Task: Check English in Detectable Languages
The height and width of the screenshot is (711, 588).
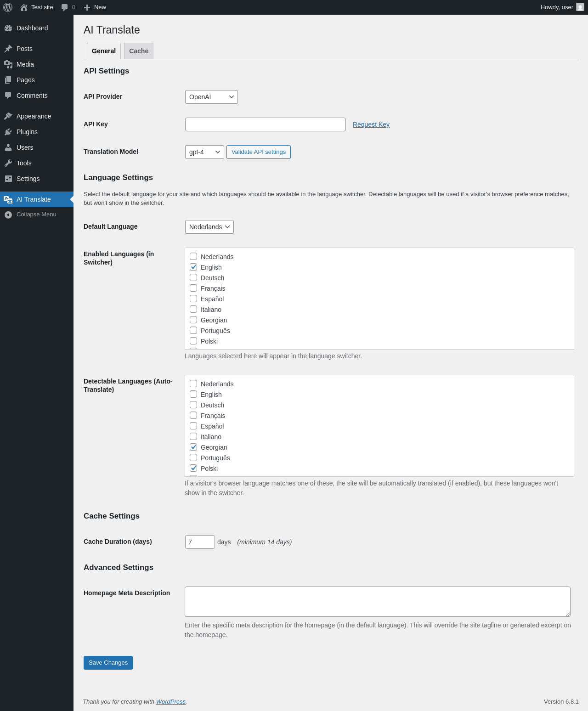Action: pos(193,394)
